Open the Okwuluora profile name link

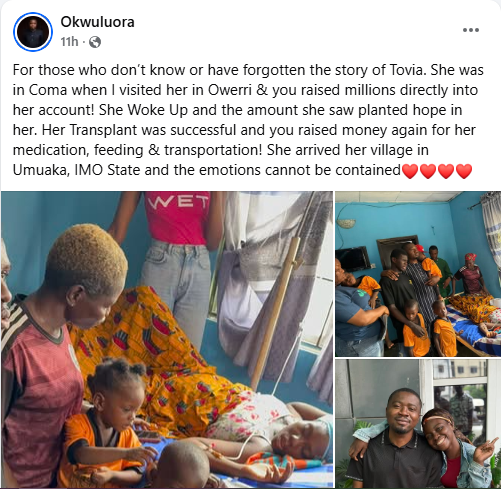coord(97,22)
